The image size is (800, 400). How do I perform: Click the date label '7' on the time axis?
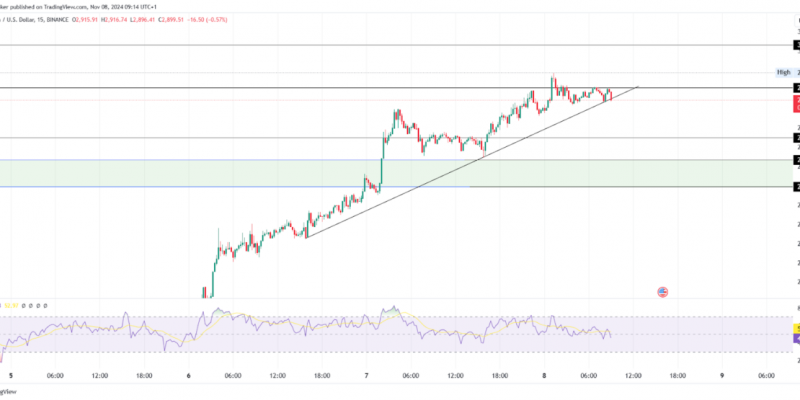(x=366, y=376)
